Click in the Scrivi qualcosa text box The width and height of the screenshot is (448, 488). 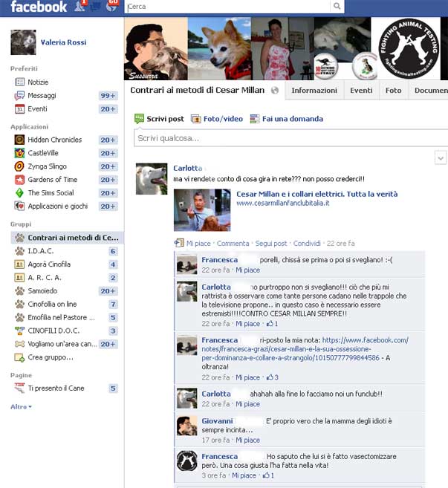click(282, 138)
